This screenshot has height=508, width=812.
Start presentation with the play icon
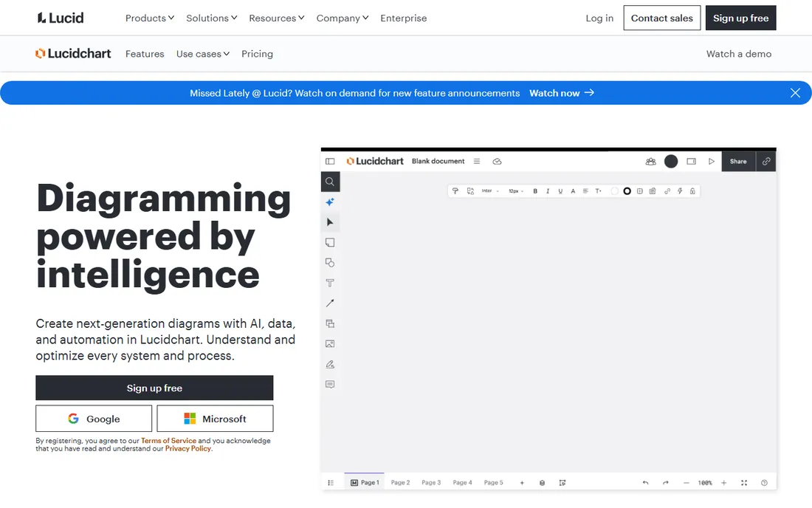(x=712, y=162)
